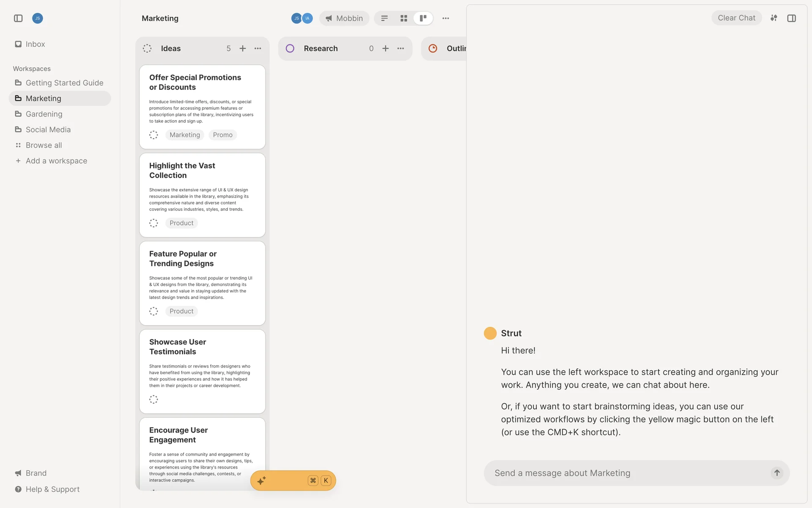This screenshot has height=508, width=812.
Task: Open the Marketing header more options menu
Action: [446, 18]
